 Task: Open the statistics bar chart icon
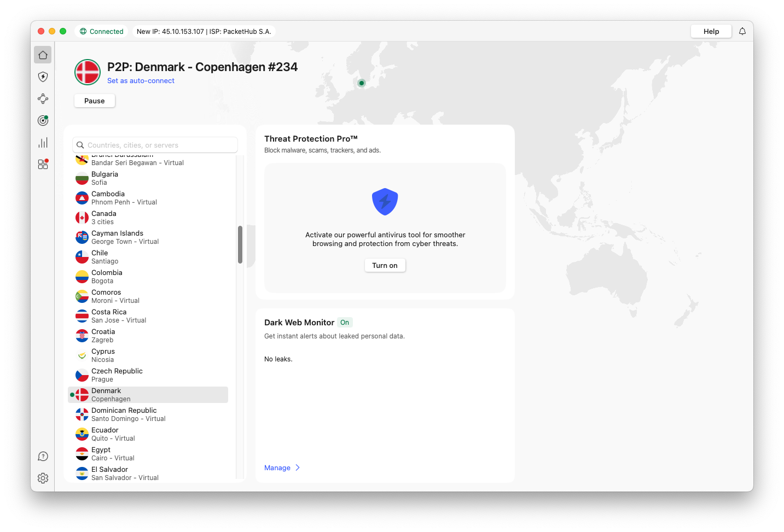click(x=43, y=143)
